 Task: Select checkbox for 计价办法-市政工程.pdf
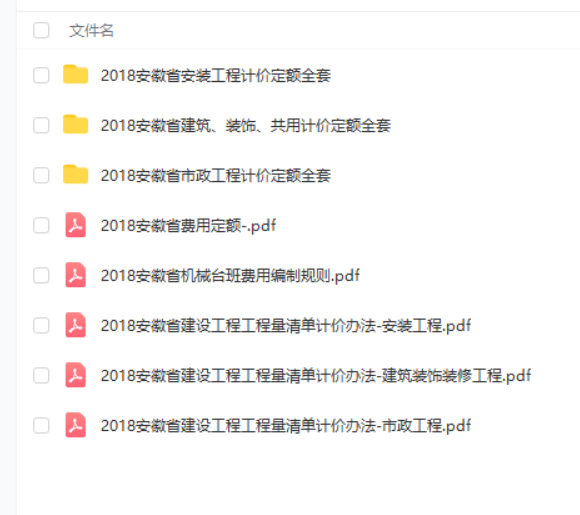pos(41,425)
